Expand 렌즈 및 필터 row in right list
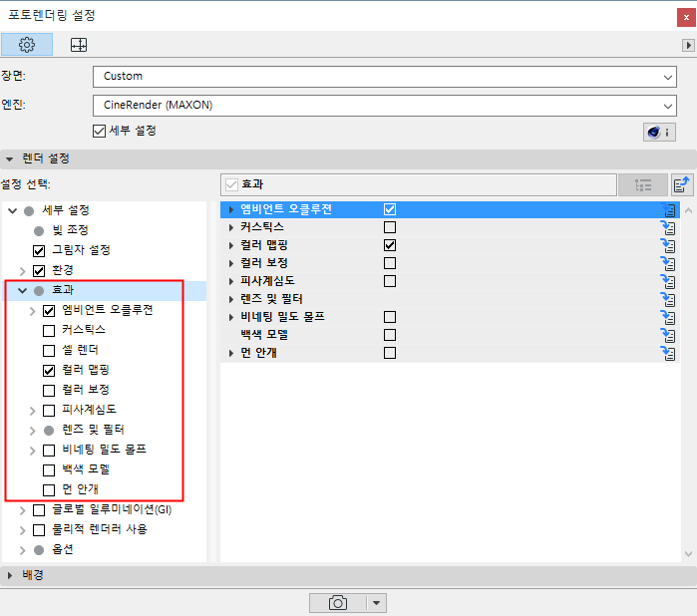The image size is (697, 616). coord(230,300)
